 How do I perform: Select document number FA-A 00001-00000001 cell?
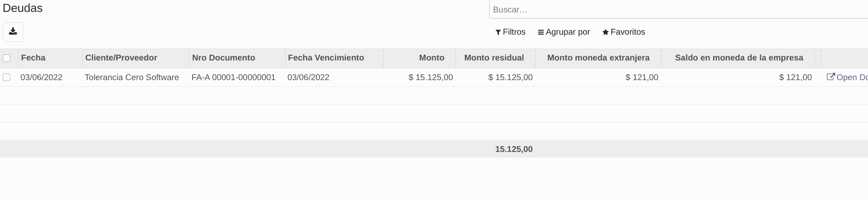(x=233, y=77)
